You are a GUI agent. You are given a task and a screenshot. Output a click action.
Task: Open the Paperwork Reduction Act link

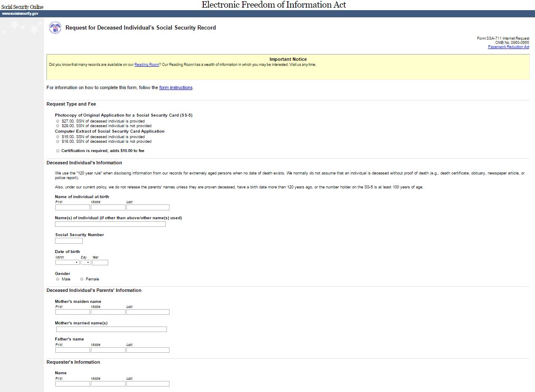click(508, 47)
